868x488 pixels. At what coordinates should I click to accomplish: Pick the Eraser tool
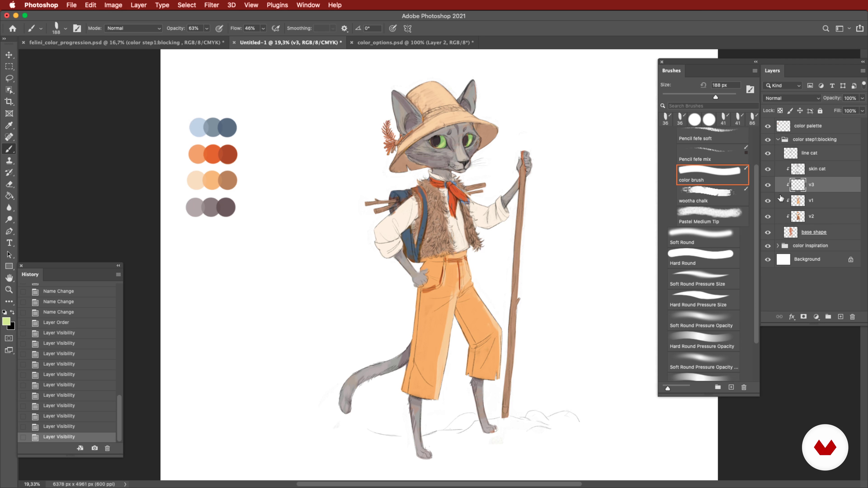tap(9, 184)
